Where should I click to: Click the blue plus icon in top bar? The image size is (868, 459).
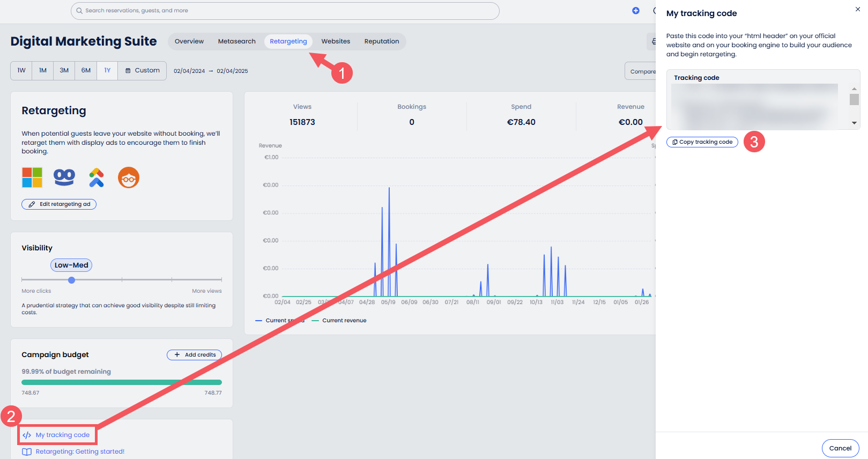(636, 11)
